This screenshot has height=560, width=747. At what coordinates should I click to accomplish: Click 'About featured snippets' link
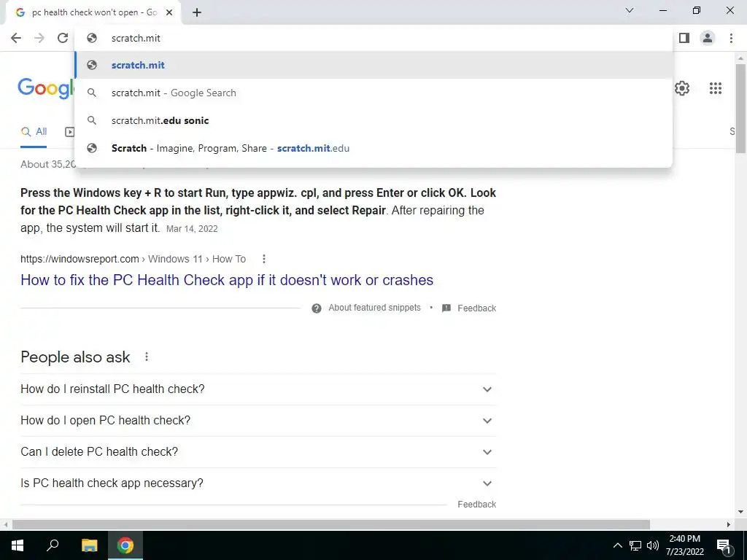pyautogui.click(x=374, y=308)
